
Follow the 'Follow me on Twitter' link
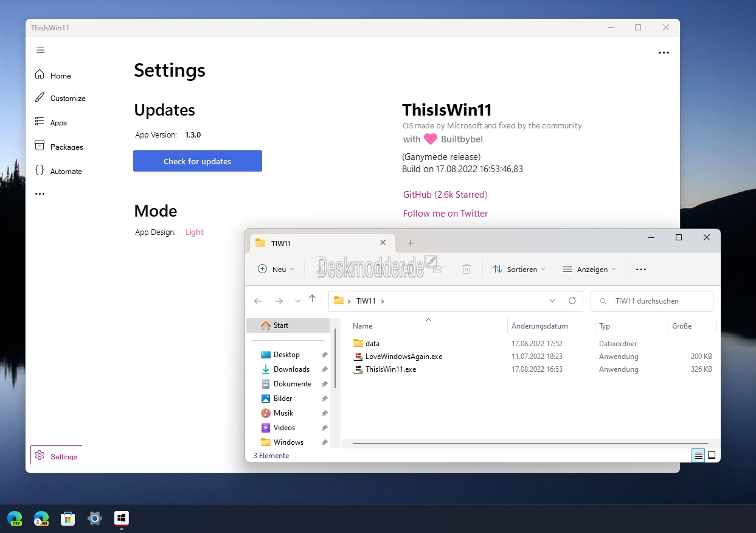point(445,214)
